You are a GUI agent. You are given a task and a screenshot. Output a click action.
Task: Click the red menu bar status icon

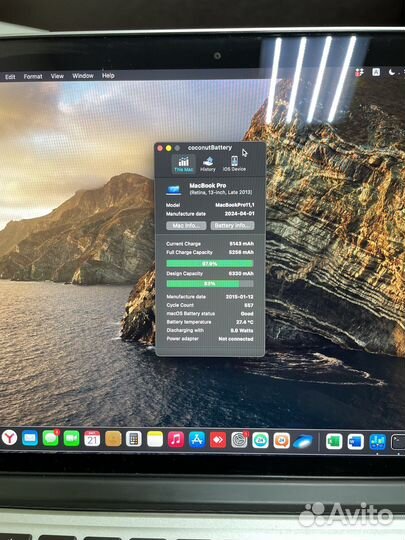(359, 72)
